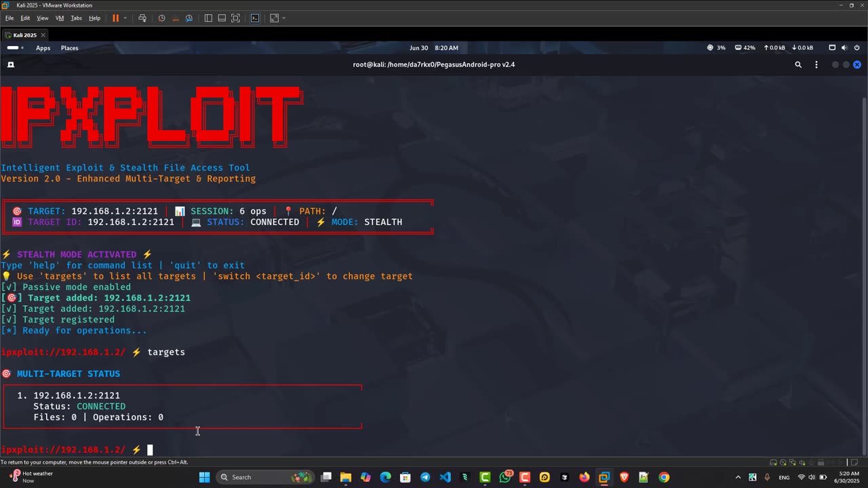Open the Jun 30 clock calendar
This screenshot has height=488, width=868.
434,48
